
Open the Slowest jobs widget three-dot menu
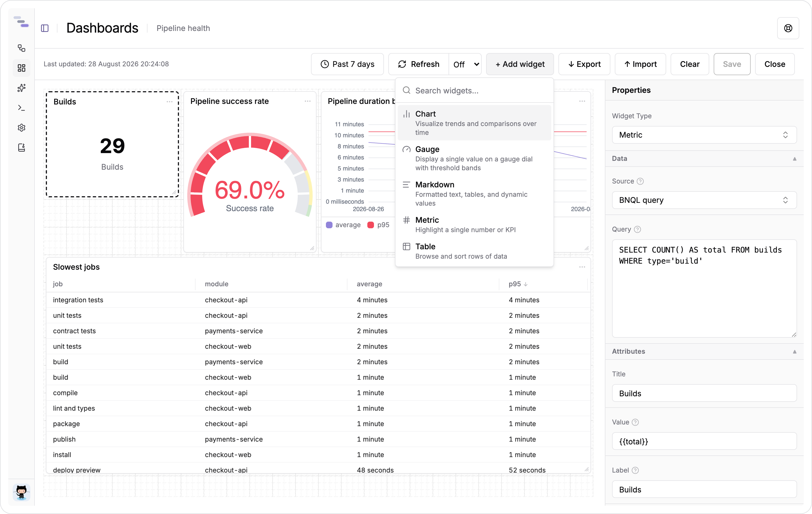(x=582, y=267)
